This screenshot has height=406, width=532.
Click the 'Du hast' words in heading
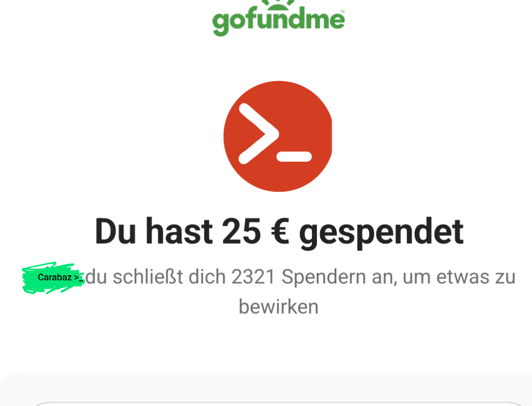153,231
